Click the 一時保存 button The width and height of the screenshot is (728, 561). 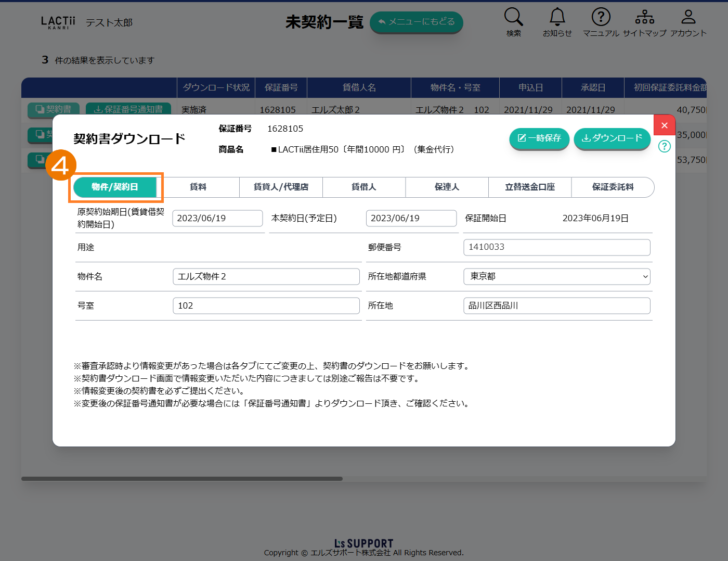tap(539, 138)
